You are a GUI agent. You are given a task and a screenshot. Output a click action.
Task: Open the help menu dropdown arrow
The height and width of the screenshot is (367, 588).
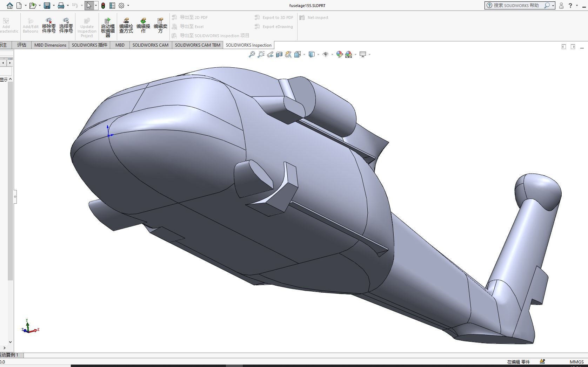click(x=577, y=6)
